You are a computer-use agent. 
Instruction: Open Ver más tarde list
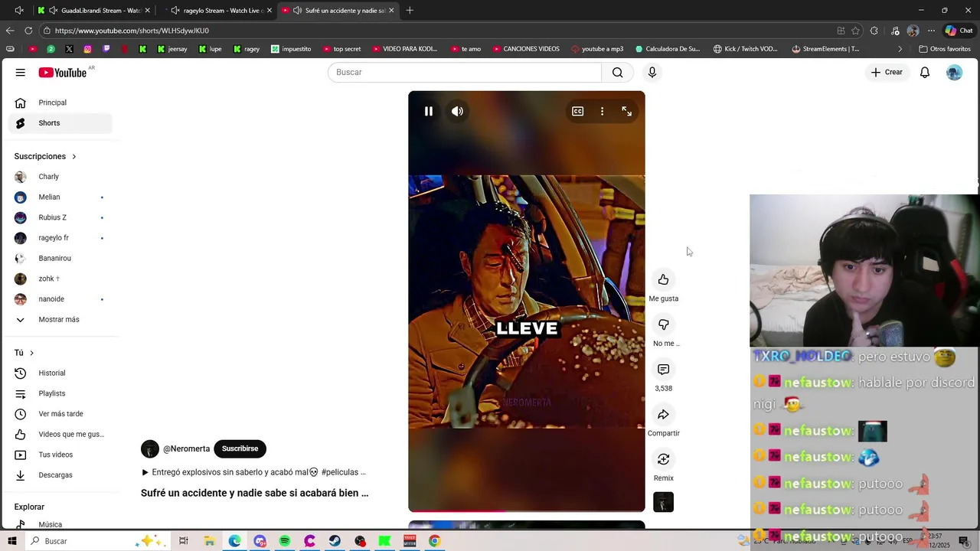point(60,414)
